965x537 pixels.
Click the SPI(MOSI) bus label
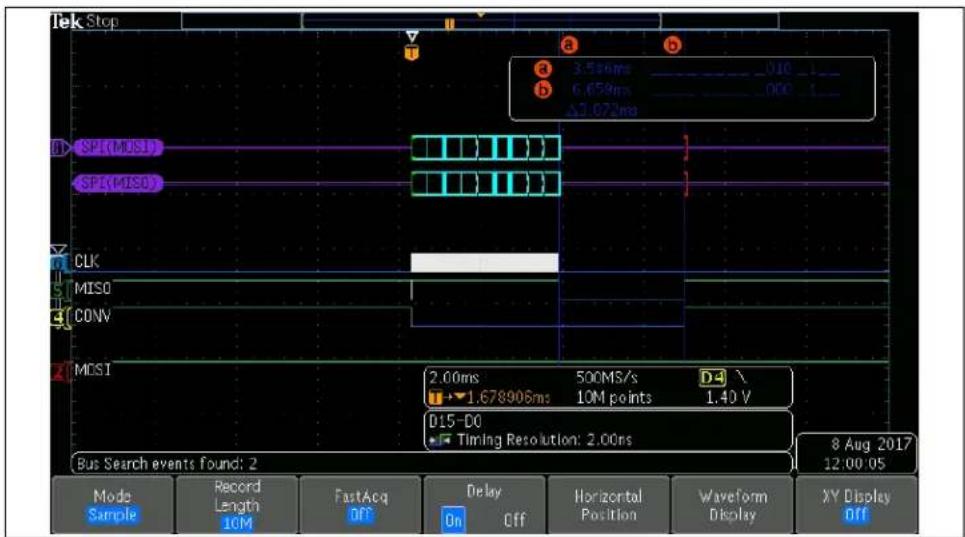pos(118,148)
